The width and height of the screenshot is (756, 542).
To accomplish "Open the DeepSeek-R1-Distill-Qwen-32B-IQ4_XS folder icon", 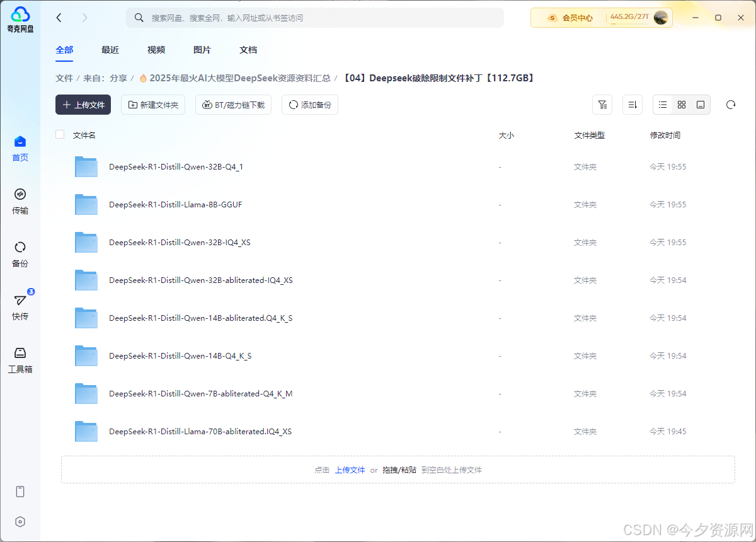I will click(x=86, y=243).
